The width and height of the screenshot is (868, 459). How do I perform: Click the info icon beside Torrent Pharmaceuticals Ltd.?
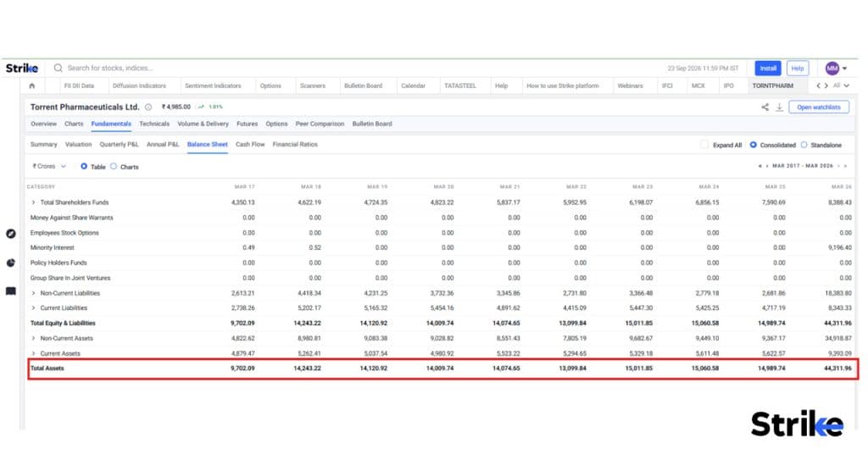[148, 108]
